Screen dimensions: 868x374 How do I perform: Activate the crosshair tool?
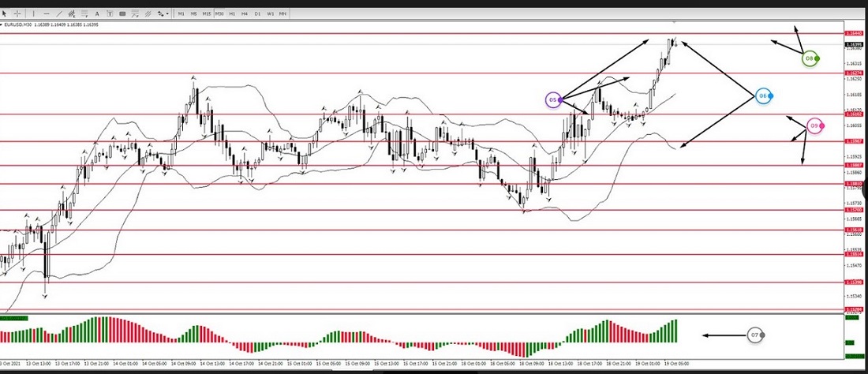pyautogui.click(x=17, y=13)
